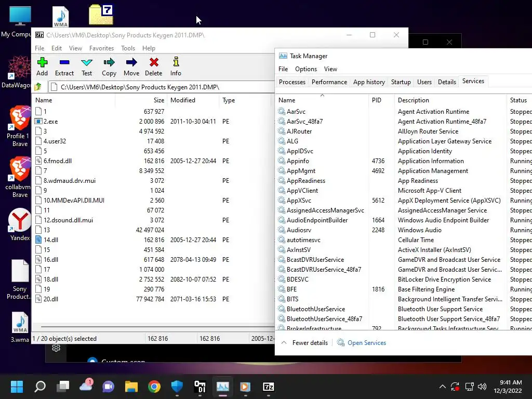Switch to App history tab
The width and height of the screenshot is (532, 399).
click(x=369, y=82)
